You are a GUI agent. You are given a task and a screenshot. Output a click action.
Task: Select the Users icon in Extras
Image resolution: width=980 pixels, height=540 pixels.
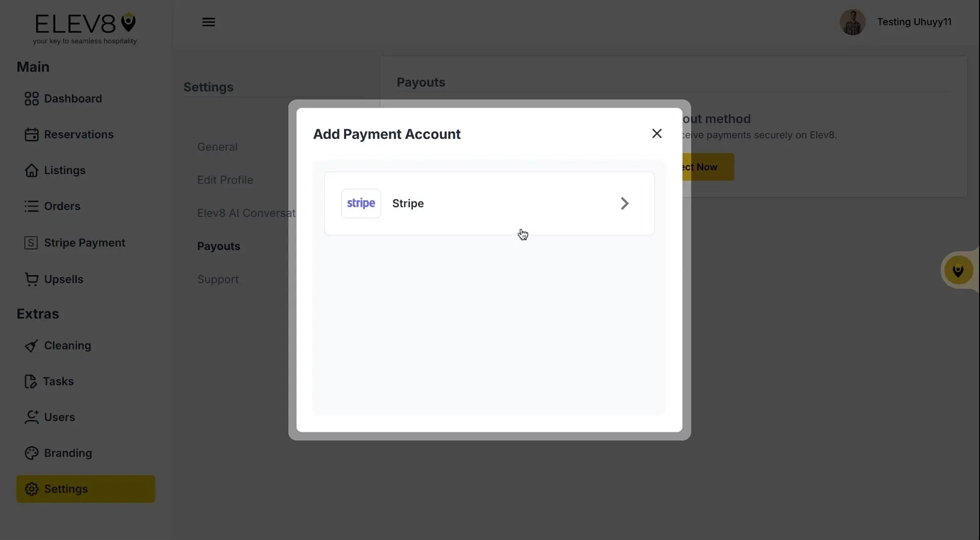[x=32, y=417]
